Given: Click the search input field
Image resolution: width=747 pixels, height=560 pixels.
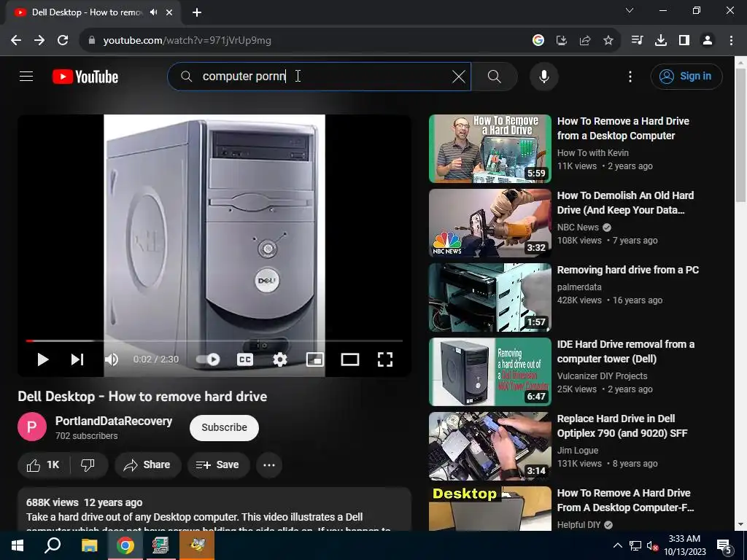Looking at the screenshot, I should [320, 76].
